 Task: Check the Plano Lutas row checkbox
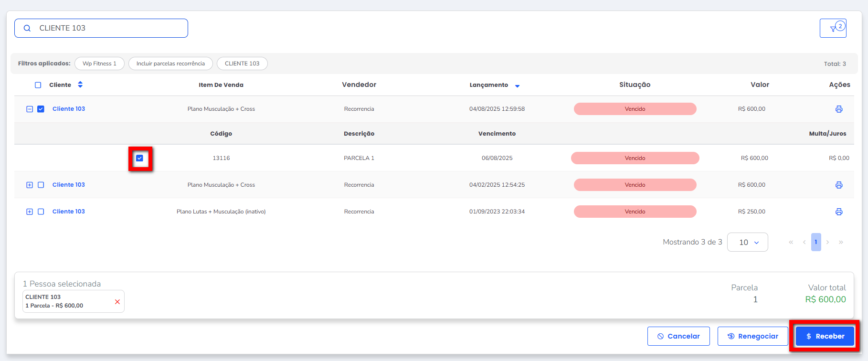point(41,212)
